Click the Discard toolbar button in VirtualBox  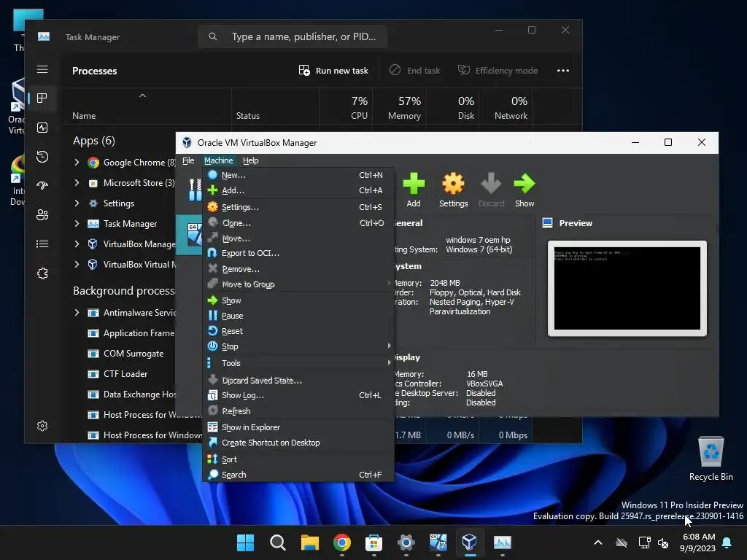[491, 190]
